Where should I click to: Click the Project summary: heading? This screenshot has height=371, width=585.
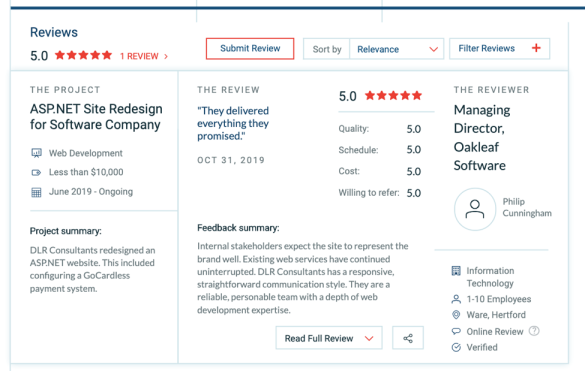(66, 231)
